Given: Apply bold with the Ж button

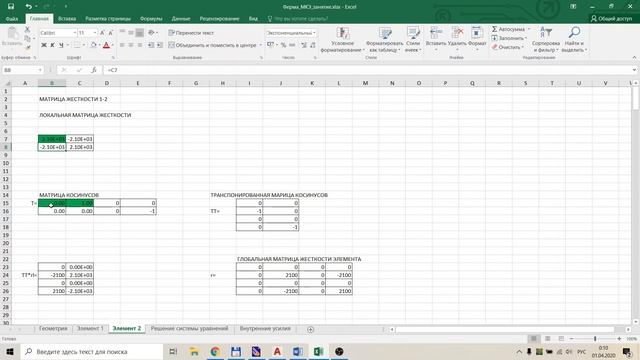Looking at the screenshot, I should 44,45.
